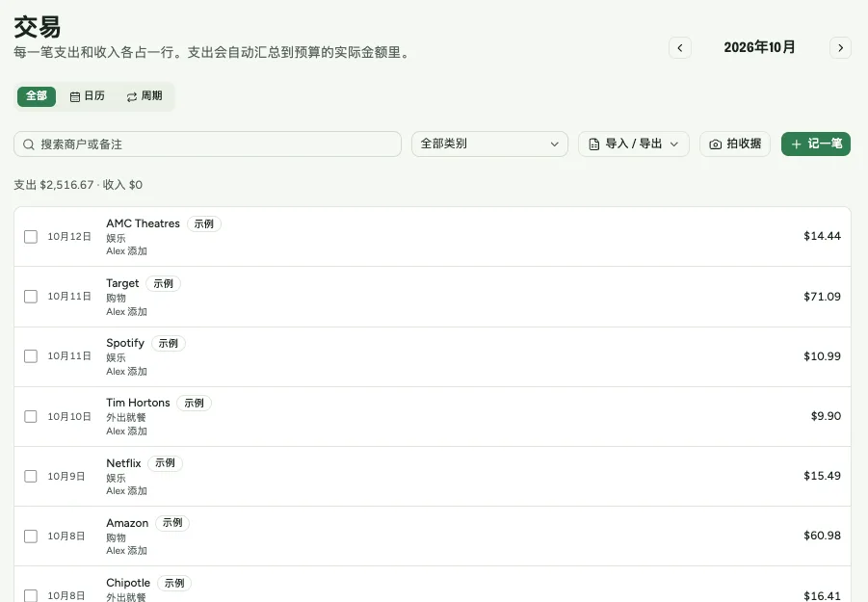The height and width of the screenshot is (602, 868).
Task: Click the $71.09 amount
Action: click(822, 297)
